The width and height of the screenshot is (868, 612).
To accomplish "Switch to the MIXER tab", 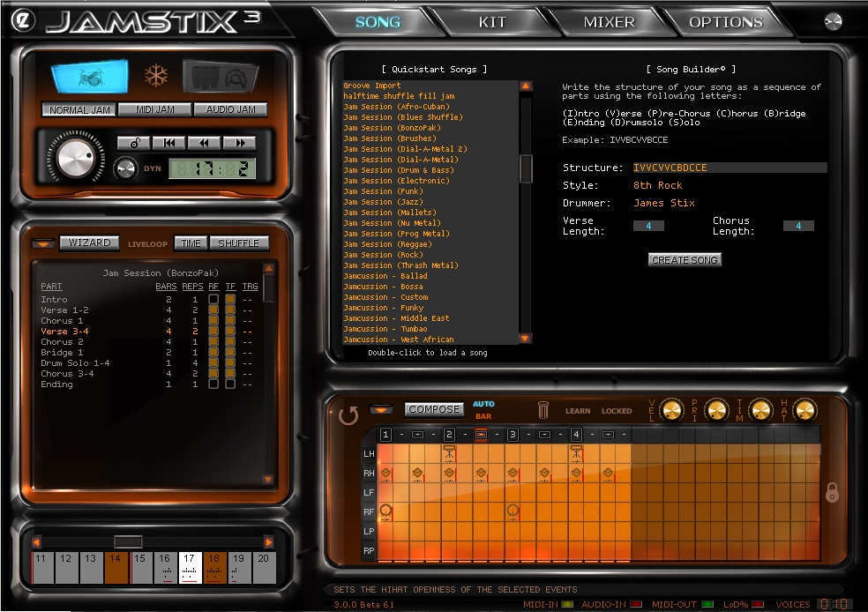I will pyautogui.click(x=609, y=22).
